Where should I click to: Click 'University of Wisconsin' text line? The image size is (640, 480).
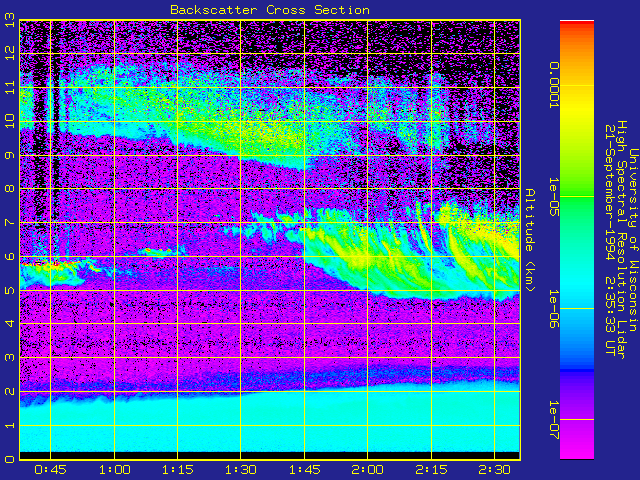(x=632, y=240)
